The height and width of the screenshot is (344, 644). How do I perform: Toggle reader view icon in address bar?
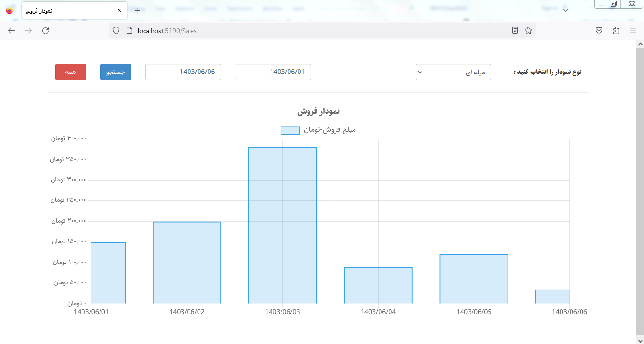[515, 31]
